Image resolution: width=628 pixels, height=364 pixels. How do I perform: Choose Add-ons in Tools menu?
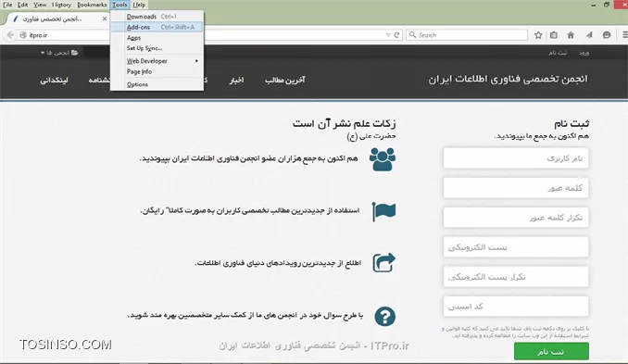point(157,27)
